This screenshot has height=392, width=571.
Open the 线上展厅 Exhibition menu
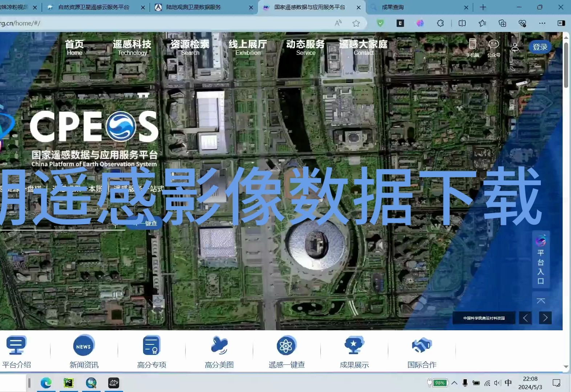[248, 48]
